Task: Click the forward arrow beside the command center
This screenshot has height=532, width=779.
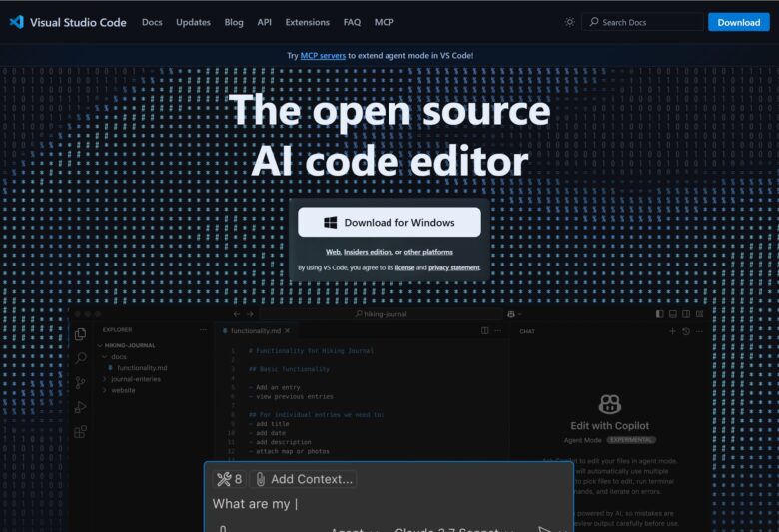Action: click(250, 314)
